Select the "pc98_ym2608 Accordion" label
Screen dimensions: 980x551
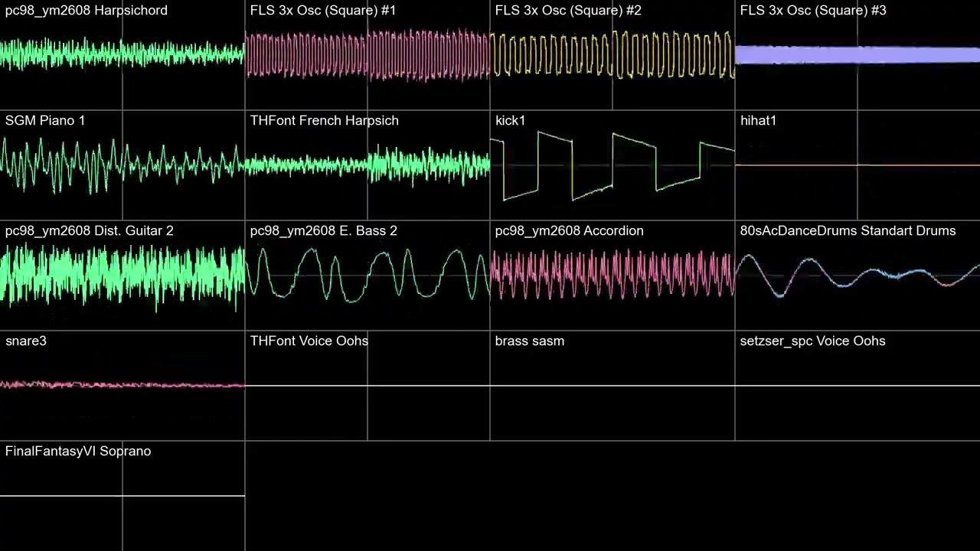570,231
